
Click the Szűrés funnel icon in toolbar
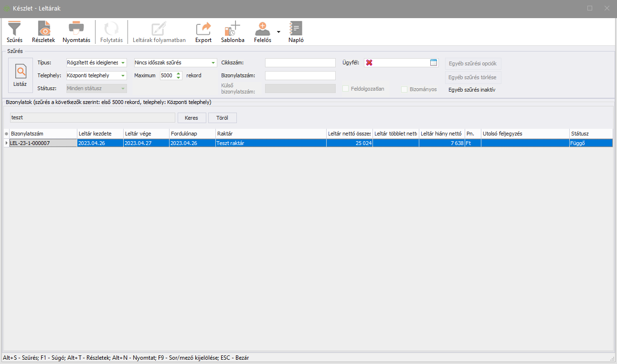pos(14,30)
